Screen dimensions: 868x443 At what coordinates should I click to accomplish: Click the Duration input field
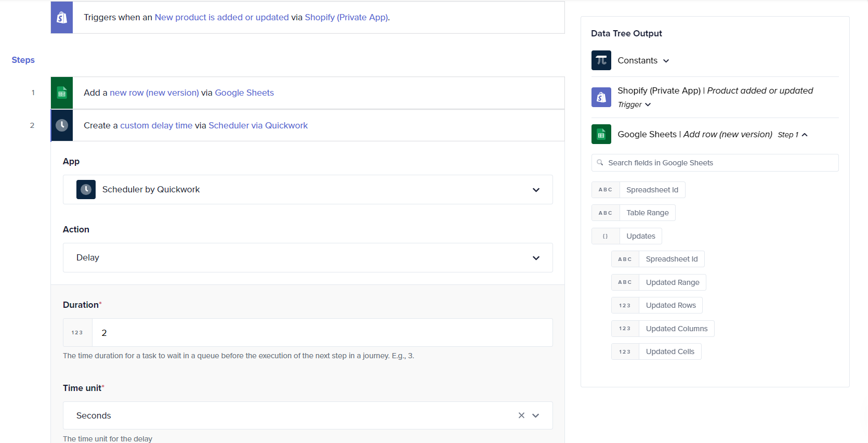coord(322,333)
